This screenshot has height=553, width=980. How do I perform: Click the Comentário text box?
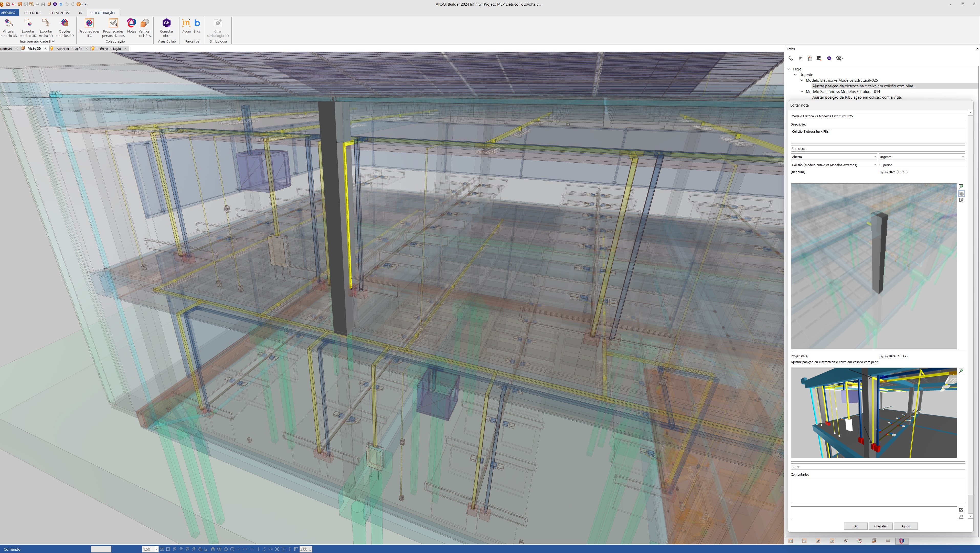pyautogui.click(x=878, y=490)
